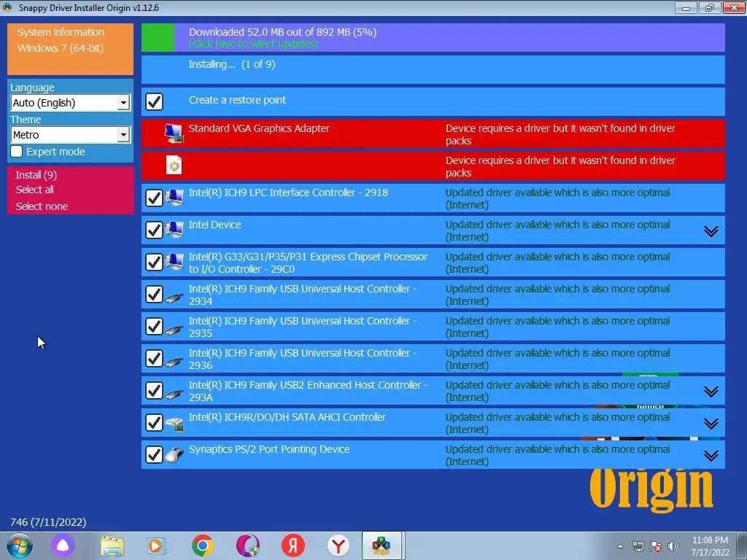
Task: Uncheck the Intel Device driver checkbox
Action: [x=154, y=230]
